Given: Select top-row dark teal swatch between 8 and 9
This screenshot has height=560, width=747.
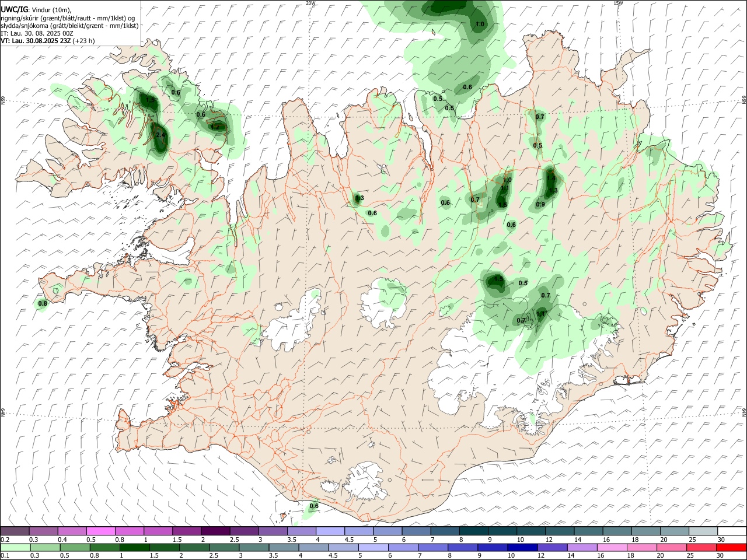Looking at the screenshot, I should click(x=473, y=531).
